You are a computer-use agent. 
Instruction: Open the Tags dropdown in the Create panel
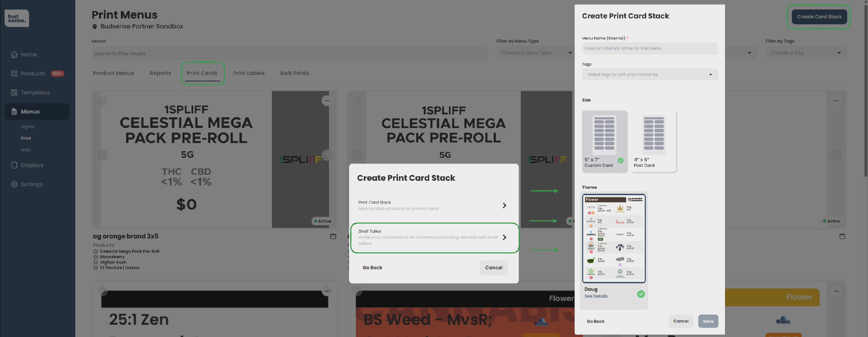650,75
